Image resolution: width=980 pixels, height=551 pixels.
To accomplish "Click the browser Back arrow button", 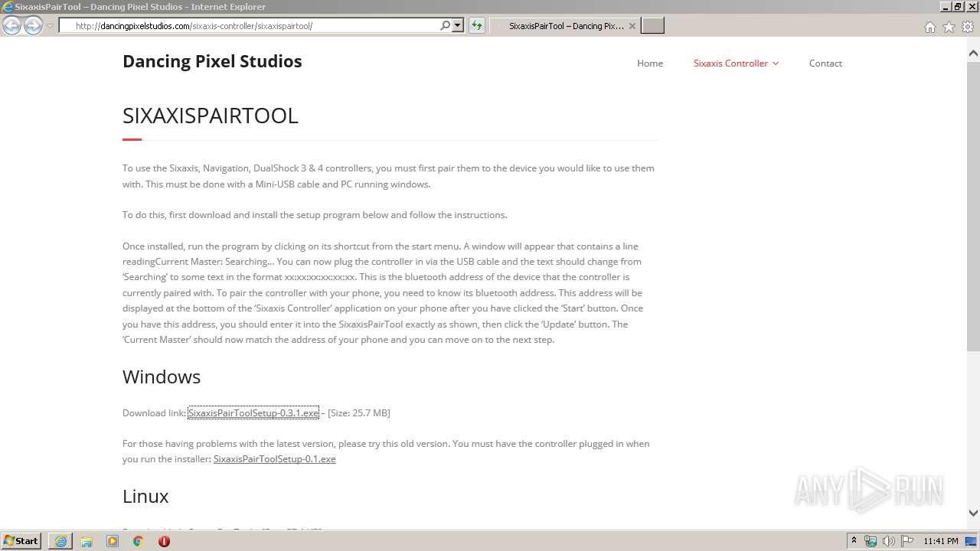I will (11, 26).
